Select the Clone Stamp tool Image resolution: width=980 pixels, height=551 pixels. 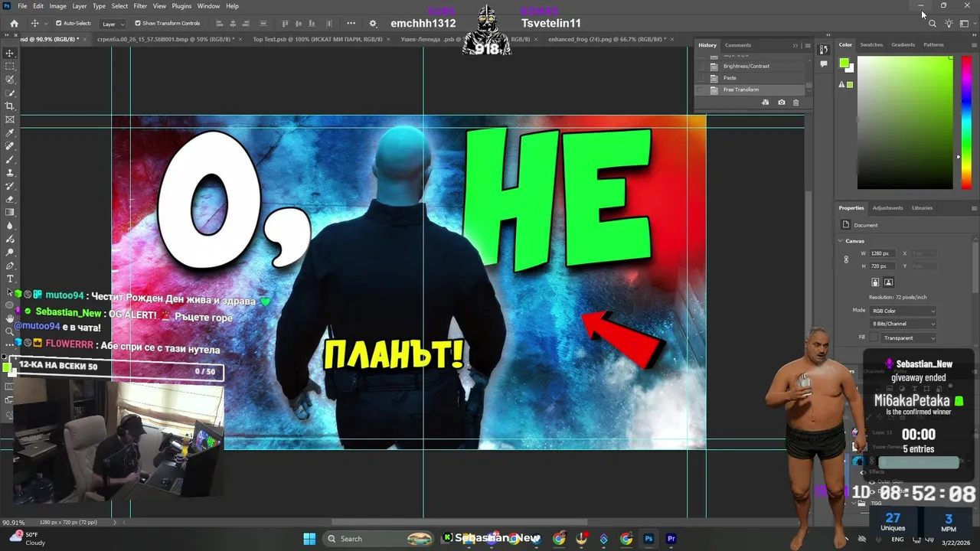[10, 173]
